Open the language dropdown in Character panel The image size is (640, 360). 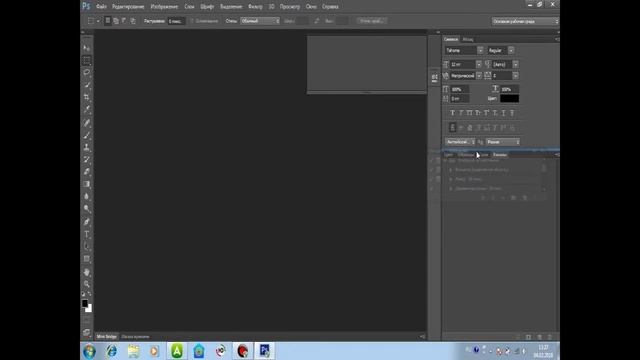click(460, 142)
